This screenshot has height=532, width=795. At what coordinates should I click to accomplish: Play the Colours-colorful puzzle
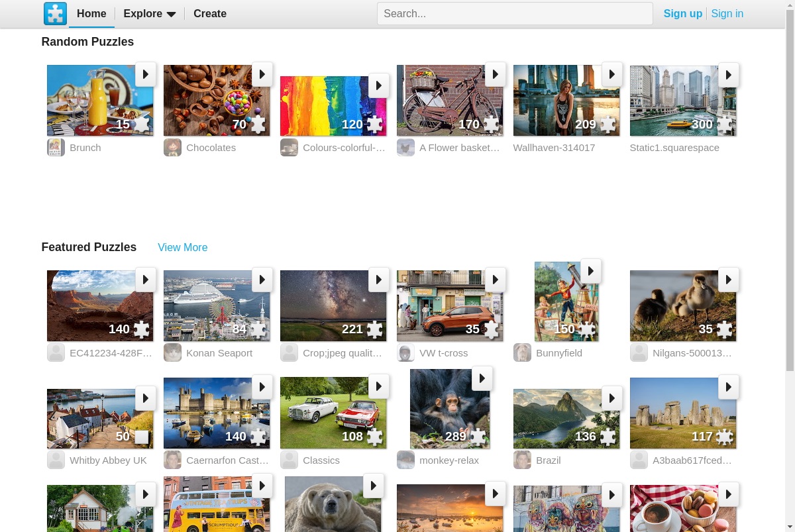pos(379,85)
